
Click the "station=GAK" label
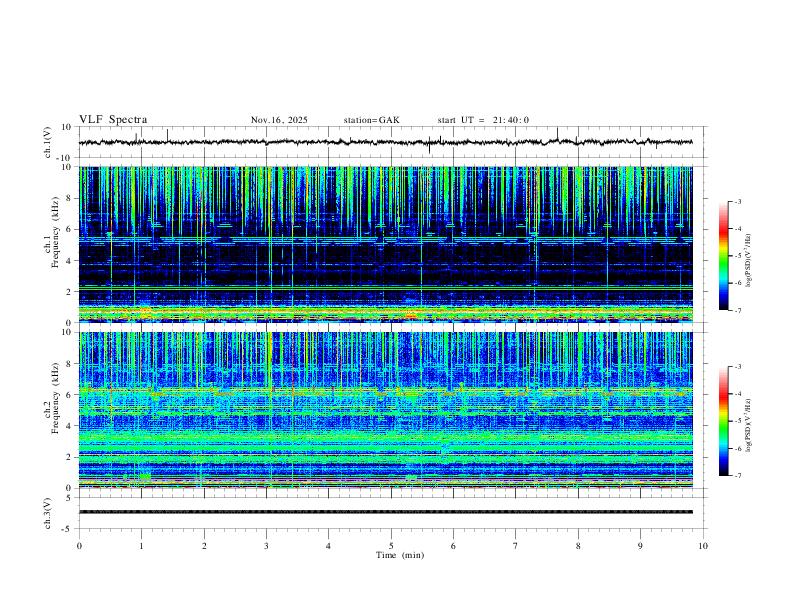click(x=371, y=120)
